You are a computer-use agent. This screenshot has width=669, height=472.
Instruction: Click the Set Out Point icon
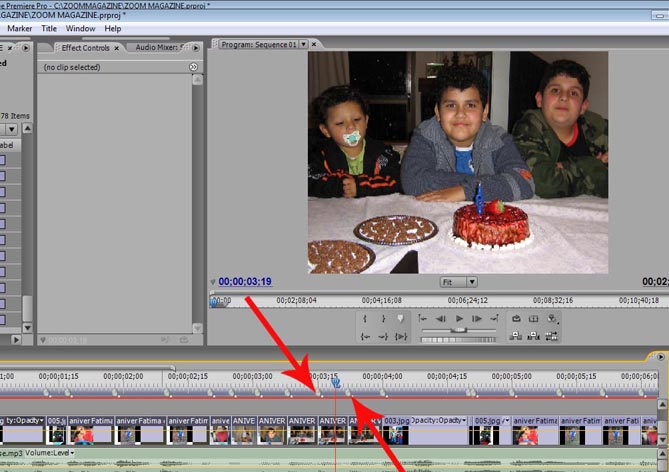click(383, 319)
